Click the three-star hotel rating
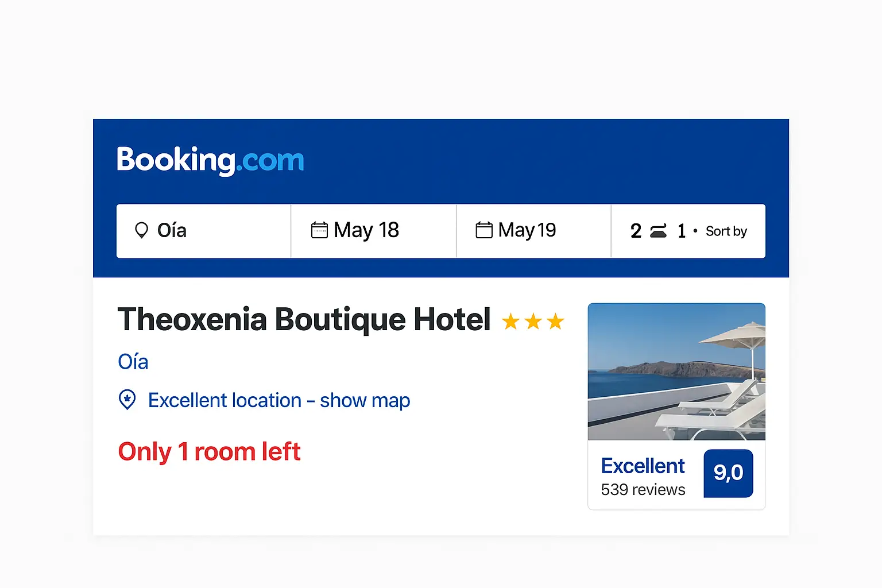 (533, 322)
